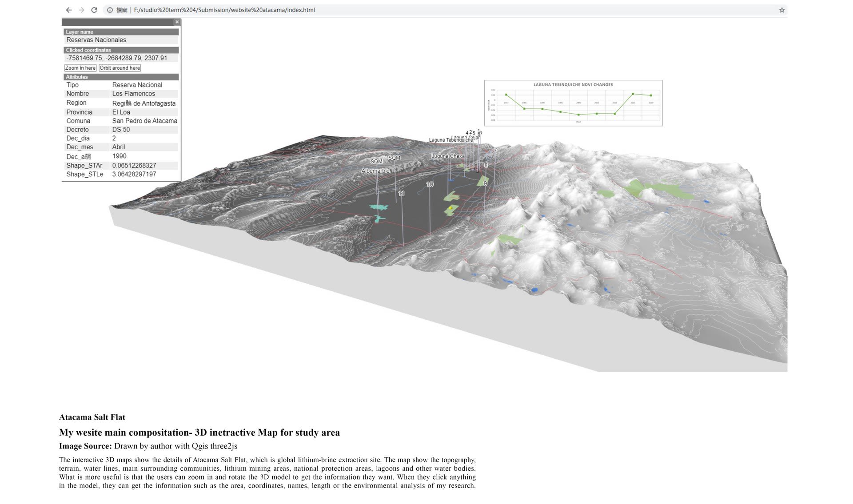This screenshot has width=853, height=504.
Task: Click the Laguna Tebenquiche map label
Action: (451, 140)
